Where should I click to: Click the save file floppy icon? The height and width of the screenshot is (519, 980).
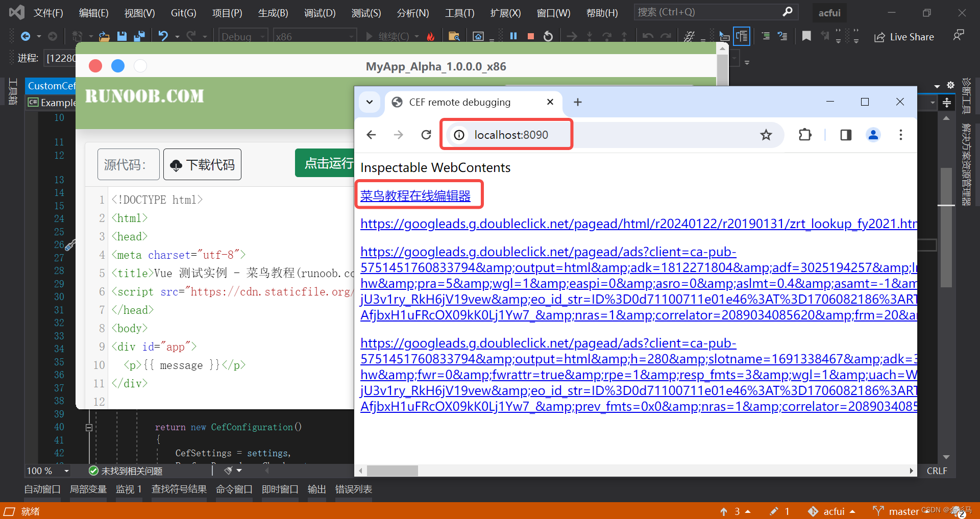(121, 36)
